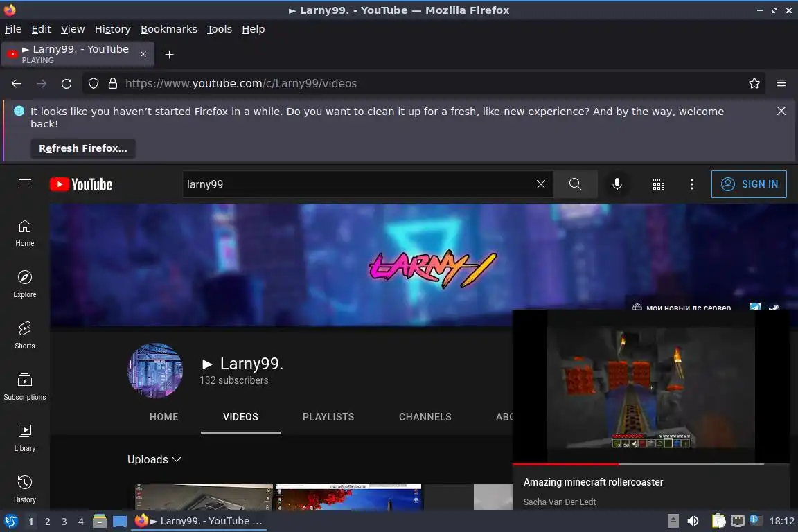The height and width of the screenshot is (532, 798).
Task: Open file manager from taskbar
Action: click(x=100, y=522)
